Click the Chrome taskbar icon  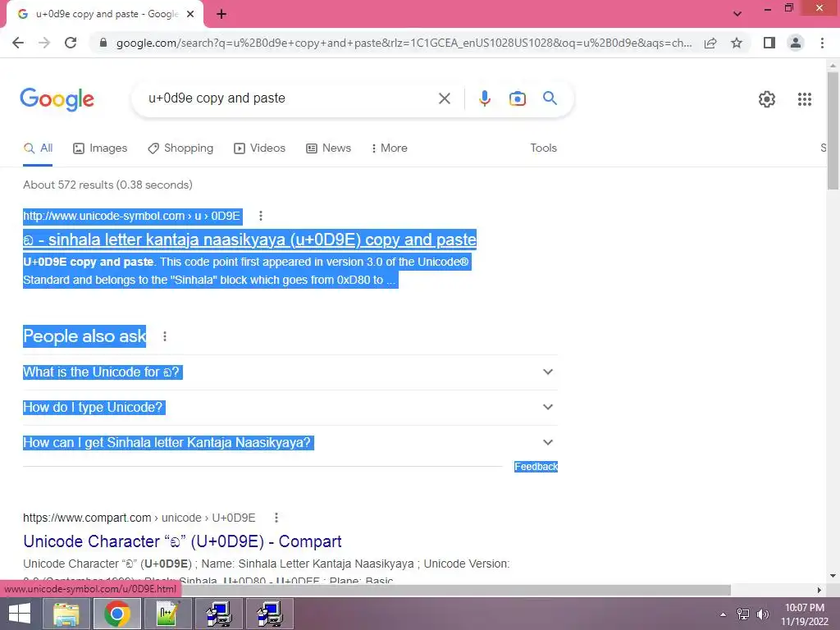pyautogui.click(x=117, y=614)
